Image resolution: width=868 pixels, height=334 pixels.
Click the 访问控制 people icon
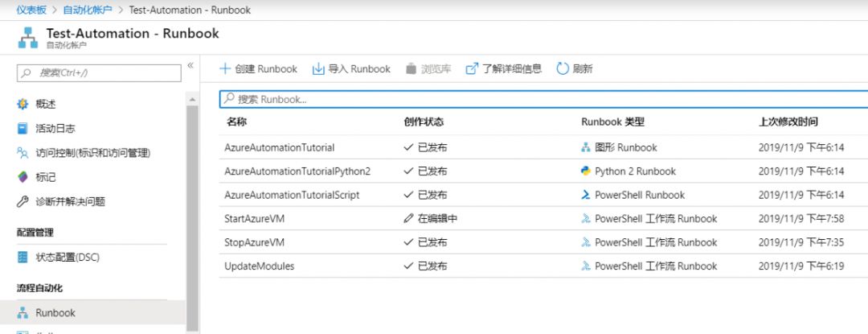pos(23,153)
